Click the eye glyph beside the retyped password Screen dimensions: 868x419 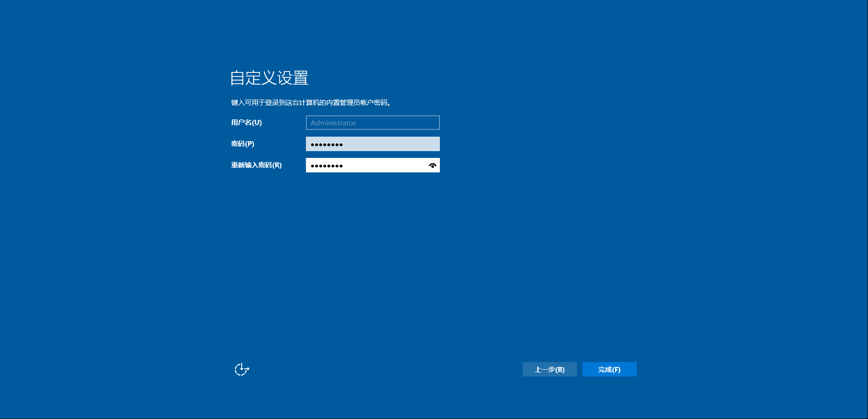coord(433,165)
